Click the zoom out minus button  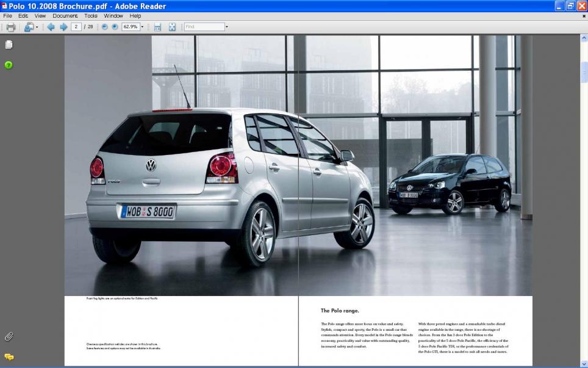pyautogui.click(x=105, y=27)
